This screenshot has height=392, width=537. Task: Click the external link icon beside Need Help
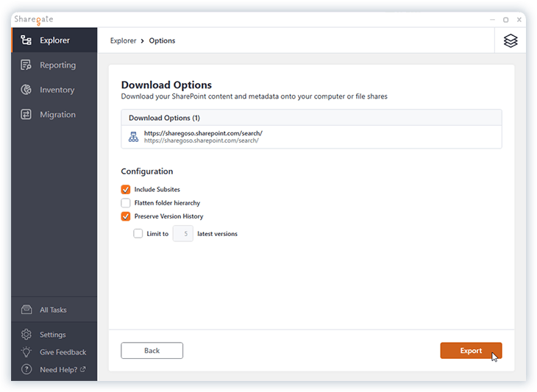click(83, 369)
